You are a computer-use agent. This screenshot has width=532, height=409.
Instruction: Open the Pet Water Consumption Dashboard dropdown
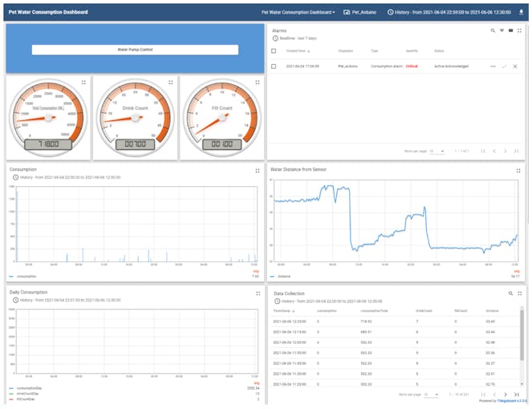[x=298, y=12]
